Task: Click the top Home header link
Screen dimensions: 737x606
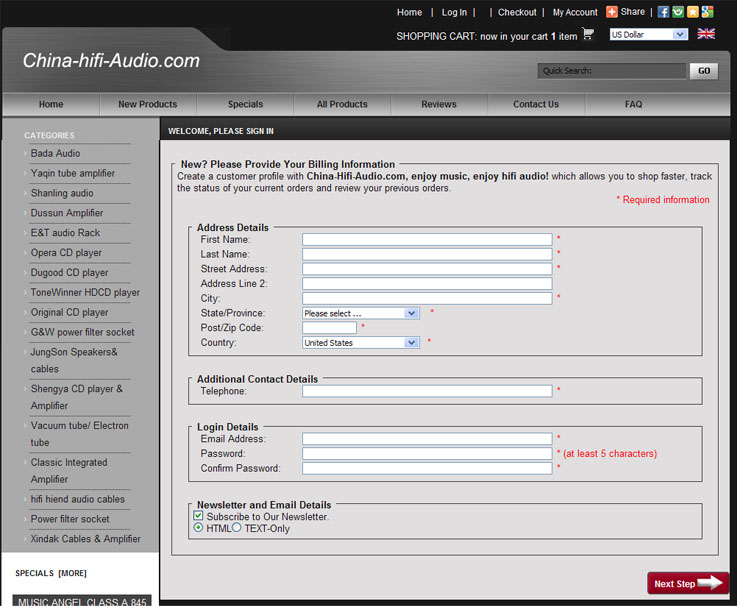Action: pyautogui.click(x=409, y=12)
